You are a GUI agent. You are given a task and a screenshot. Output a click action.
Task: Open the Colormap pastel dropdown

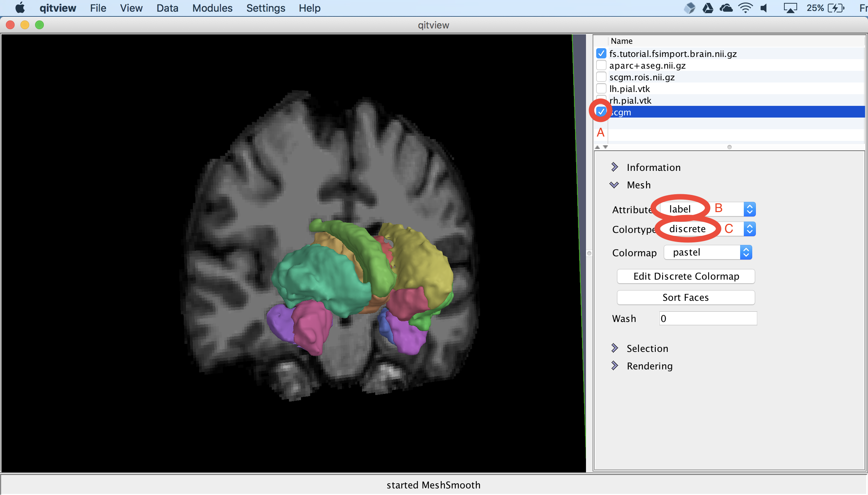pos(708,252)
